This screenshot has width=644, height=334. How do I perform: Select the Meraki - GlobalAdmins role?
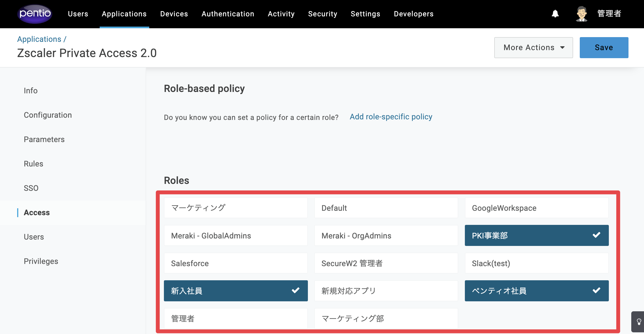[x=236, y=235]
